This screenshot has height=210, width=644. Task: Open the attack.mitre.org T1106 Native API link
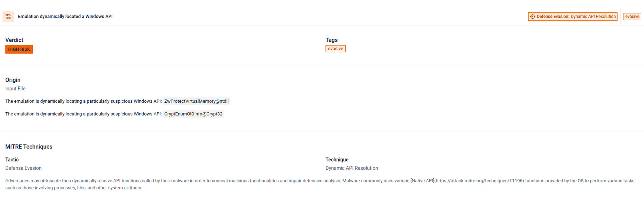pos(479,181)
